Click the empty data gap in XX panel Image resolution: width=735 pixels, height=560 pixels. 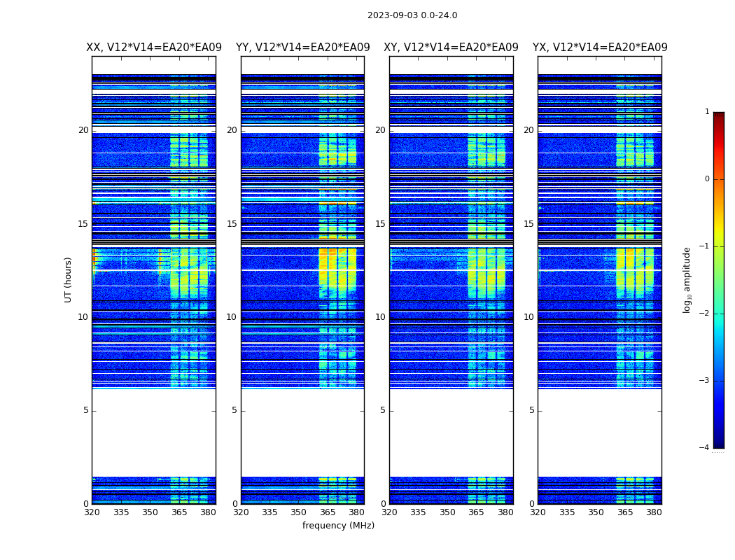click(x=154, y=433)
